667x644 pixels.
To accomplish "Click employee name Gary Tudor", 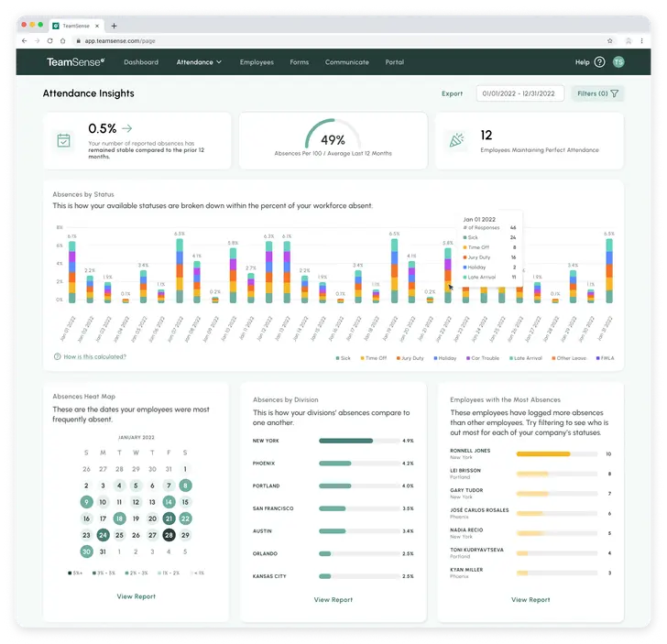I will [466, 490].
